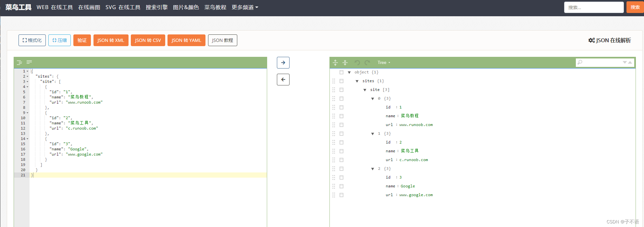The width and height of the screenshot is (644, 227).
Task: Collapse array item 2 {3}
Action: click(x=373, y=169)
